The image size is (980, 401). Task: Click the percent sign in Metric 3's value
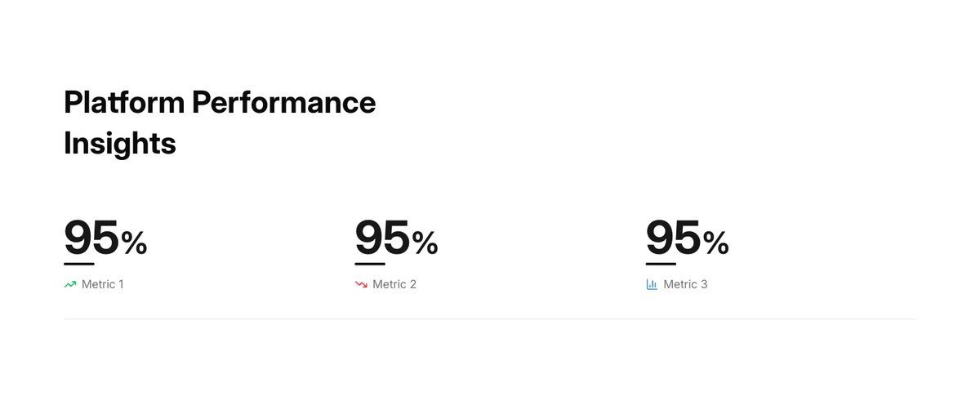point(715,243)
